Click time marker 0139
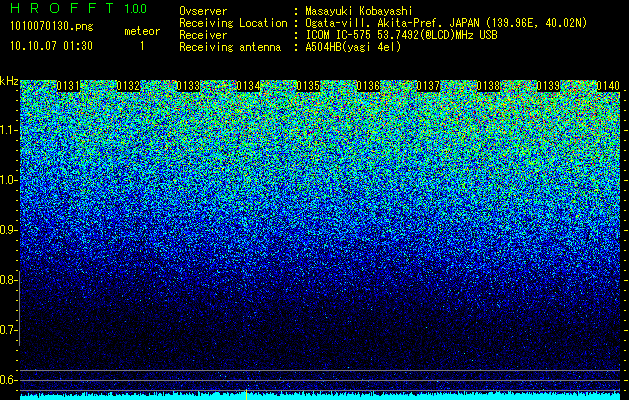Image resolution: width=629 pixels, height=400 pixels. coord(548,86)
